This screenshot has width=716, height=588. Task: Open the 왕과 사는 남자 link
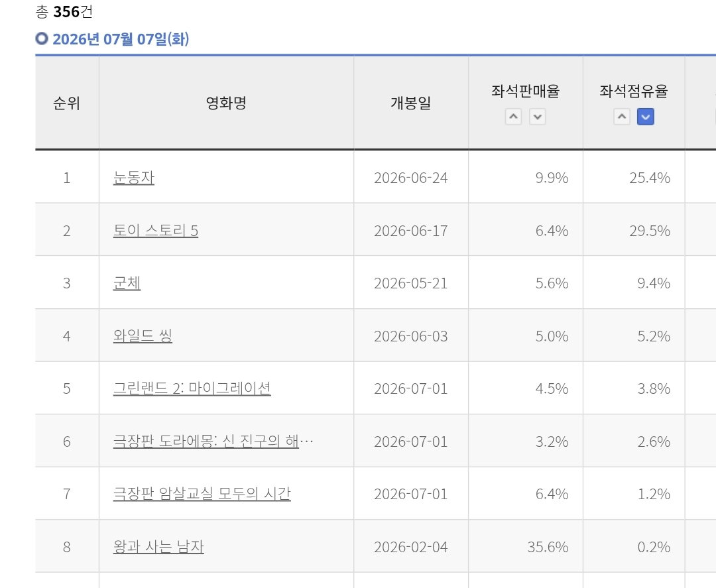(x=158, y=547)
